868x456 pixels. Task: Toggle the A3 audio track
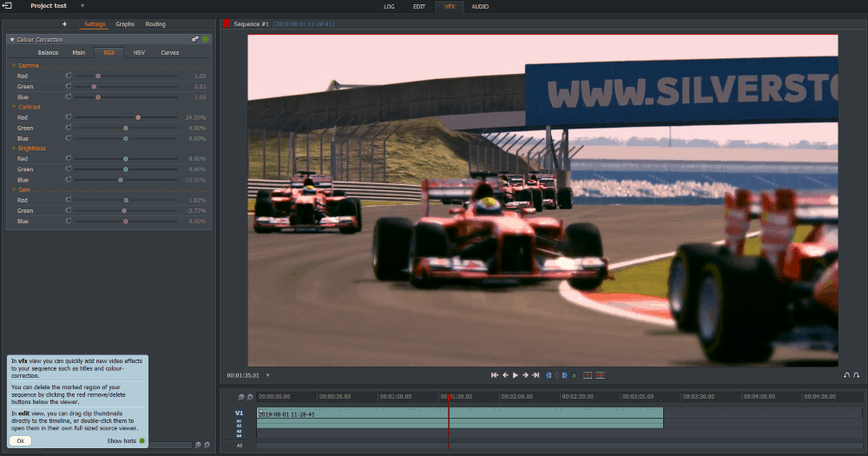240,431
